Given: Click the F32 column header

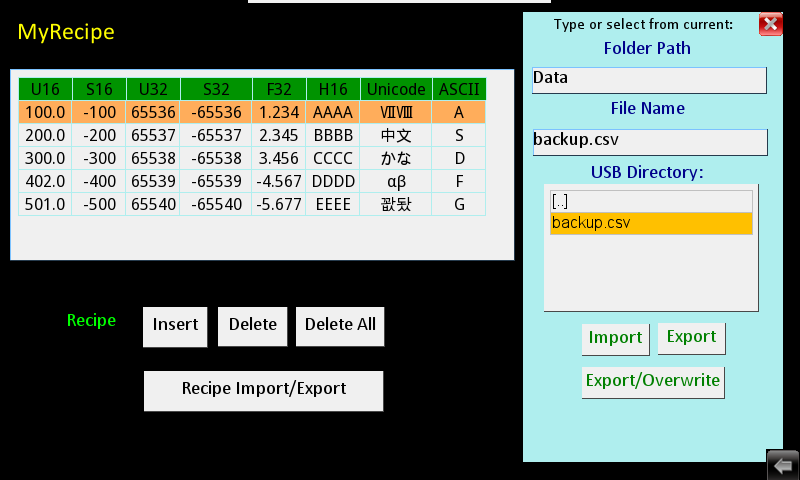Looking at the screenshot, I should click(x=279, y=89).
